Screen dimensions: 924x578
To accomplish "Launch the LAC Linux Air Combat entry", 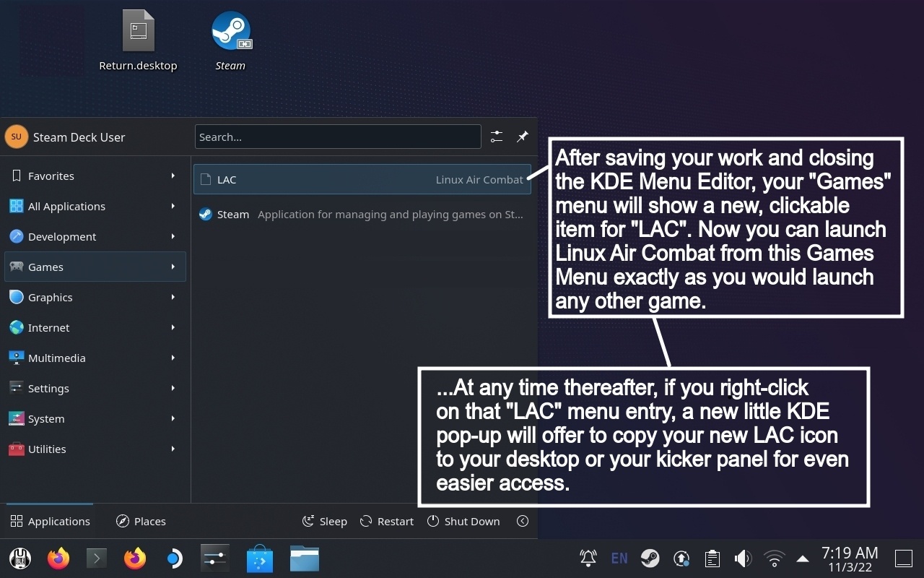I will point(362,179).
